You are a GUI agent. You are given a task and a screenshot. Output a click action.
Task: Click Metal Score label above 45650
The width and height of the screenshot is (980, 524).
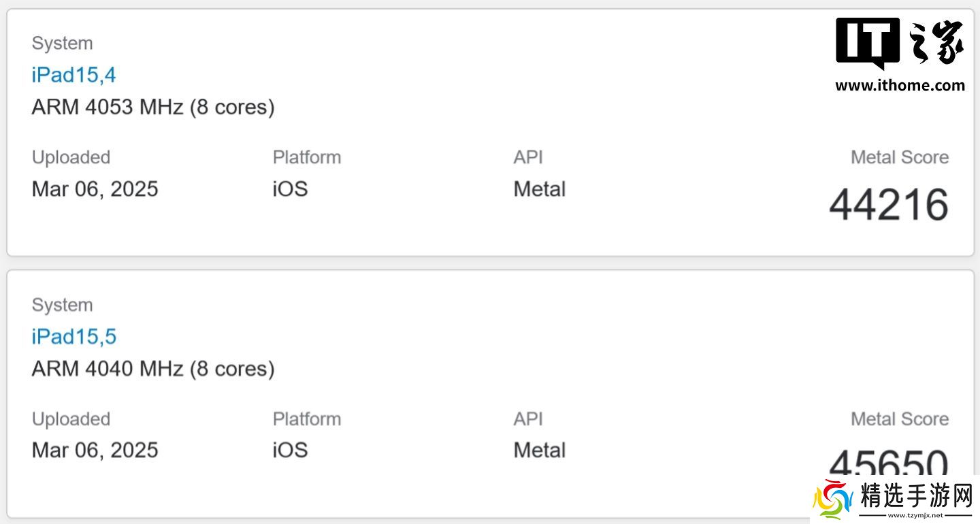[x=899, y=419]
